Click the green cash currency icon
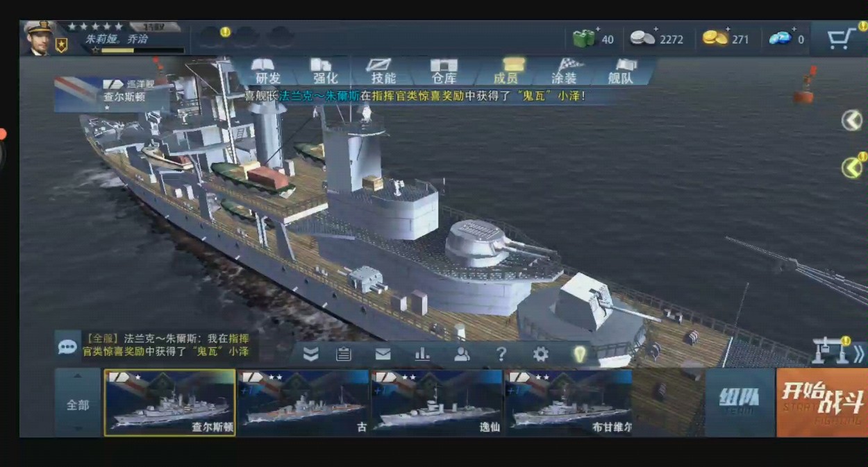The height and width of the screenshot is (467, 868). (584, 38)
